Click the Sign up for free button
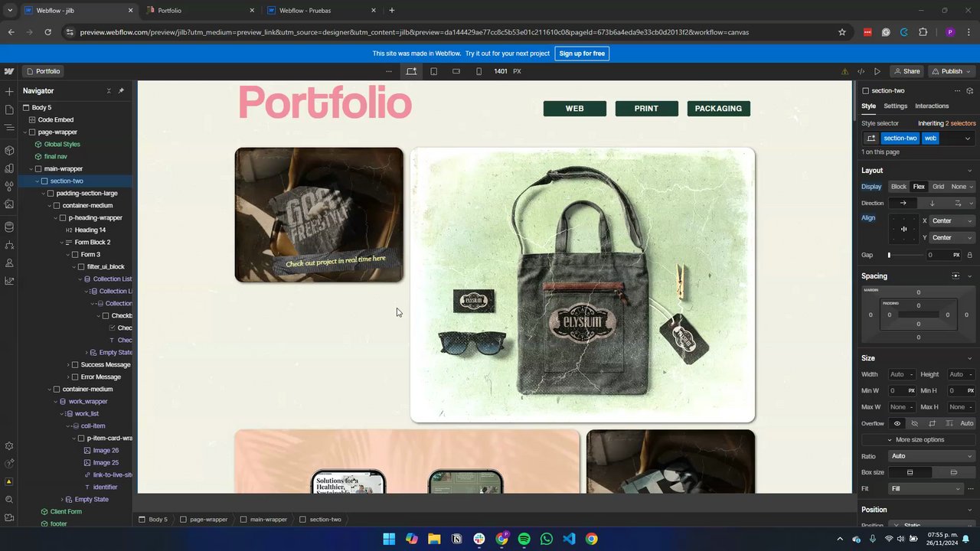 pos(582,54)
